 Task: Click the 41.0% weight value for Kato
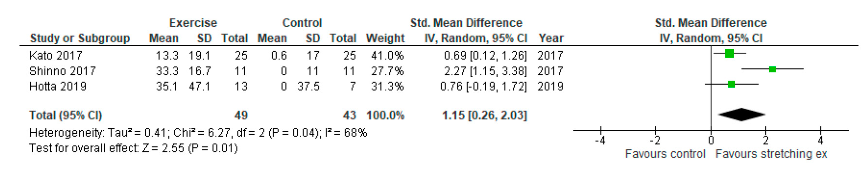pos(387,55)
